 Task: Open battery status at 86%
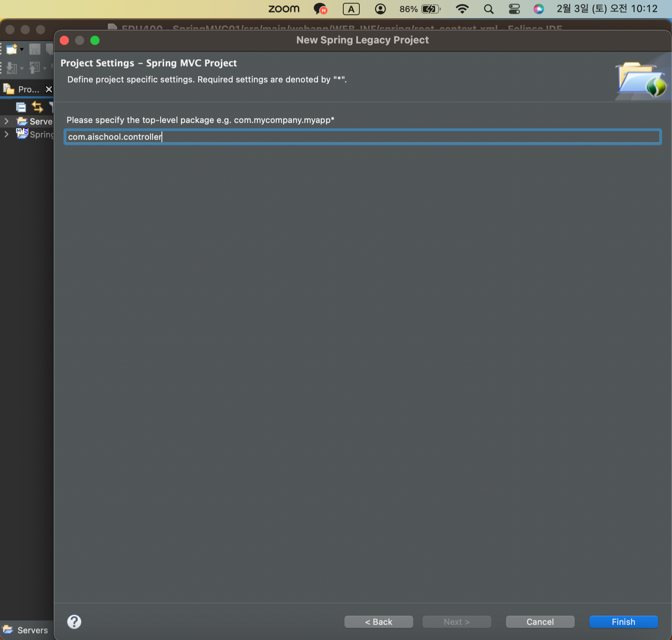coord(420,9)
